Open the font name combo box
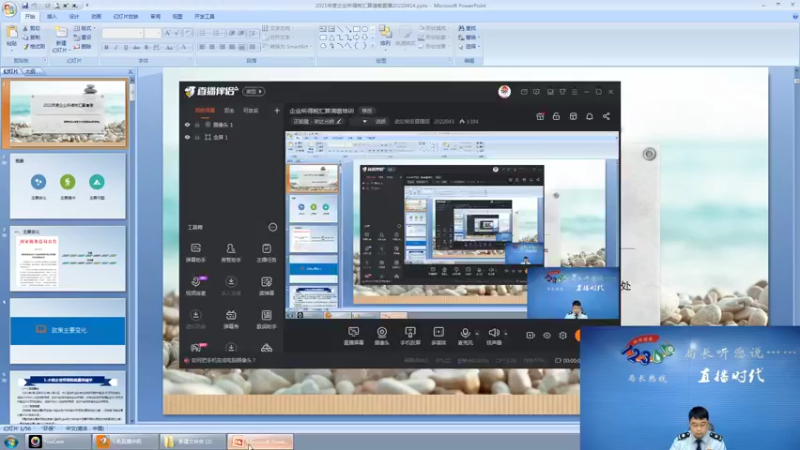This screenshot has height=450, width=800. pos(122,33)
